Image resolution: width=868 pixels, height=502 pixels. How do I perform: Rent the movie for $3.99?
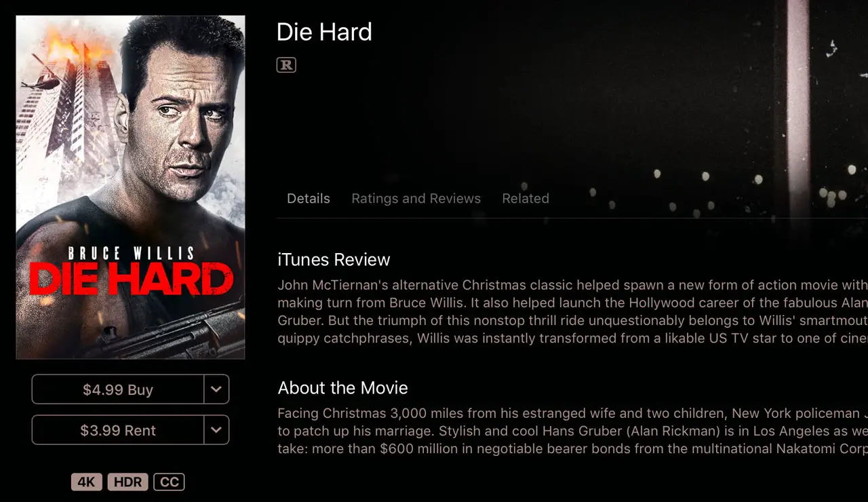click(x=118, y=430)
